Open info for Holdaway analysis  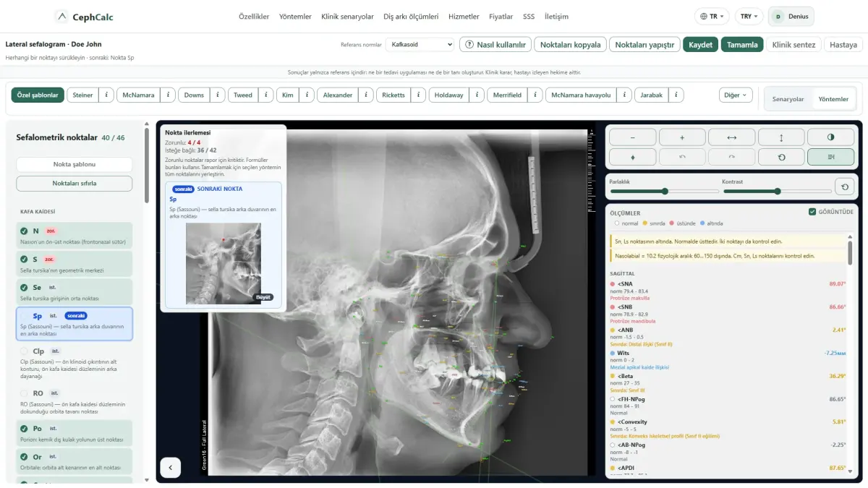coord(477,95)
